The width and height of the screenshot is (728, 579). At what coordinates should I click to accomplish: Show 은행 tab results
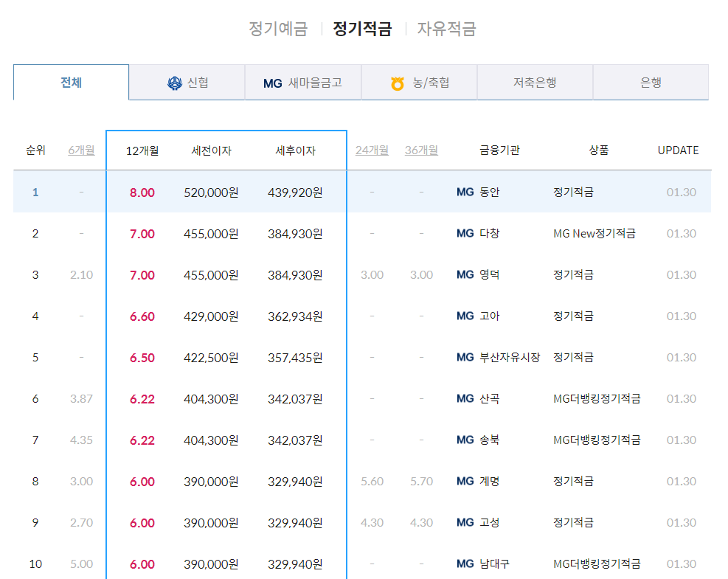pos(651,83)
